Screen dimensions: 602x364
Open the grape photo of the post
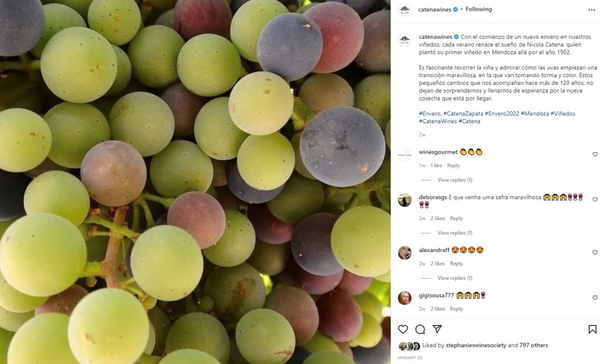pyautogui.click(x=195, y=182)
